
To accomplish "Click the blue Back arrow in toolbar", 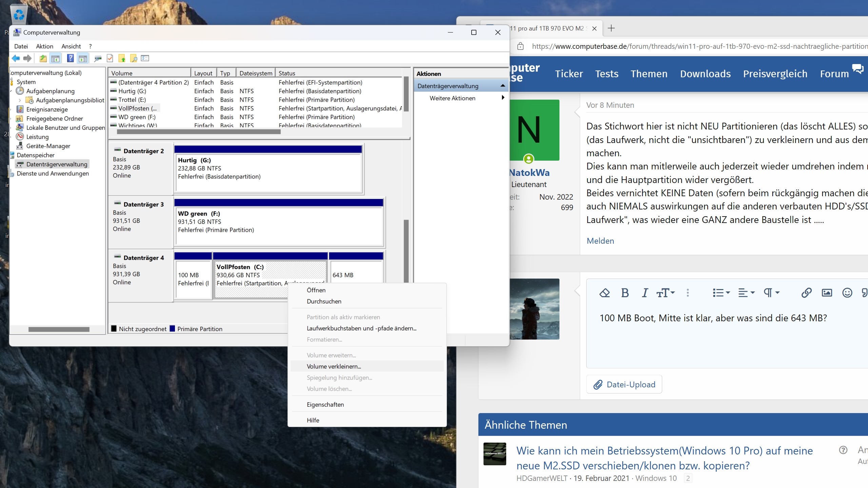I will 16,58.
